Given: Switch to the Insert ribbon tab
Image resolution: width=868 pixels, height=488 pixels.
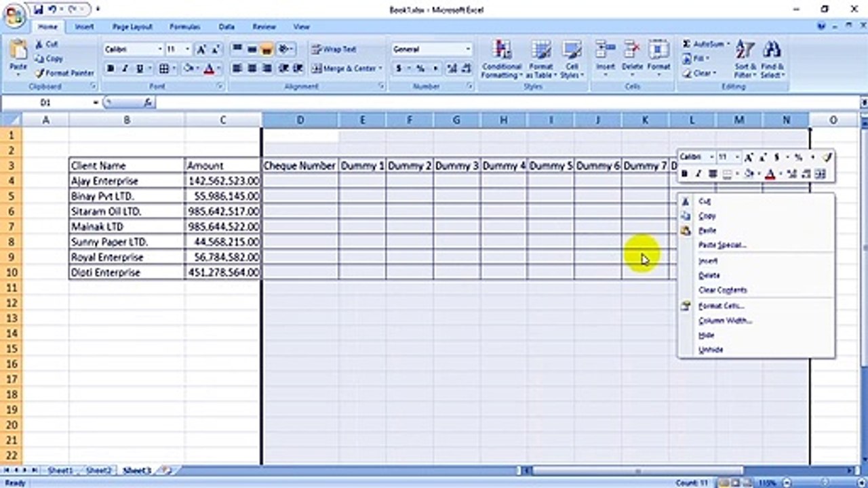Looking at the screenshot, I should [x=84, y=26].
